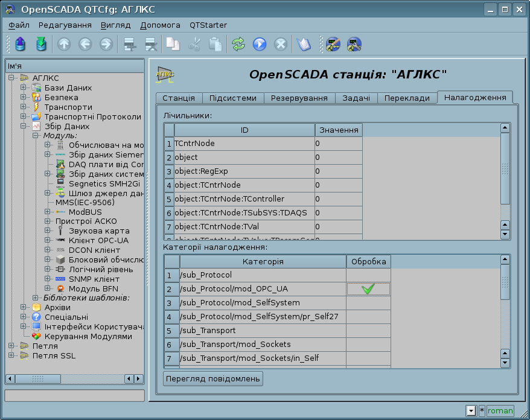Click the roman user button in status bar

coord(500,411)
